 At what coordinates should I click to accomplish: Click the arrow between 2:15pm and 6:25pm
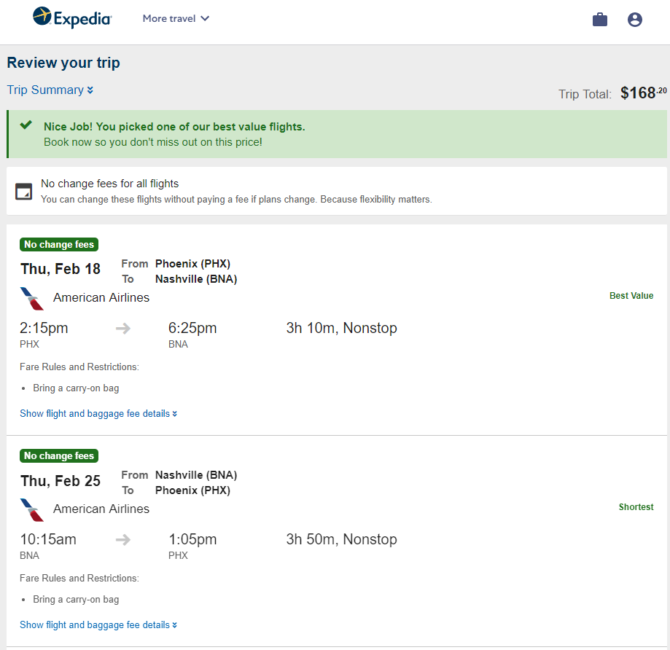click(x=123, y=328)
